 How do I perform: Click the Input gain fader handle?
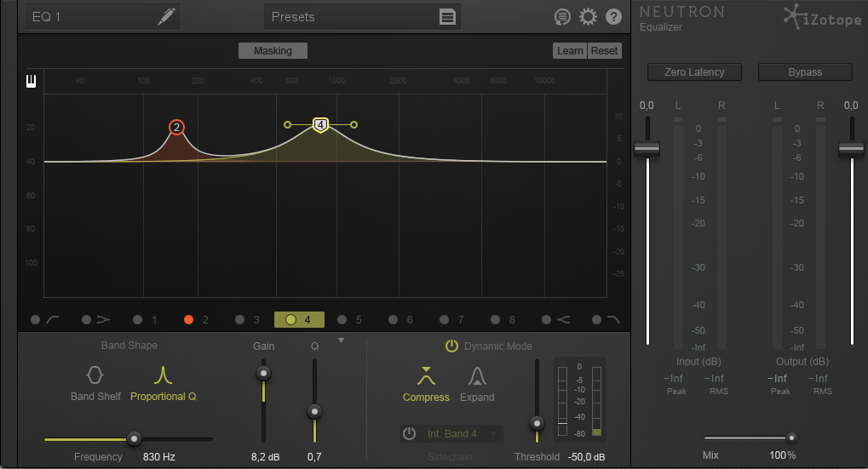[x=647, y=149]
